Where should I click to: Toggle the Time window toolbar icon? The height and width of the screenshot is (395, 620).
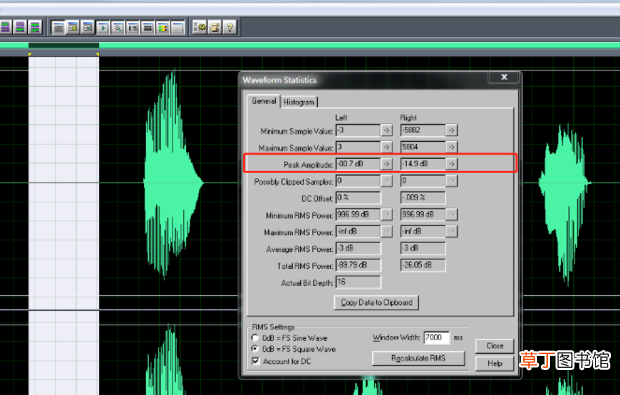pyautogui.click(x=133, y=28)
